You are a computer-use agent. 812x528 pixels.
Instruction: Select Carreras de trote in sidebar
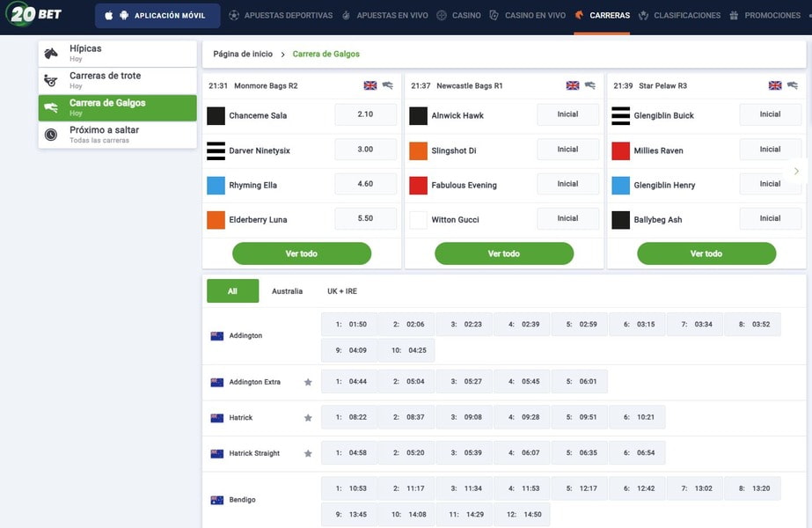click(118, 80)
